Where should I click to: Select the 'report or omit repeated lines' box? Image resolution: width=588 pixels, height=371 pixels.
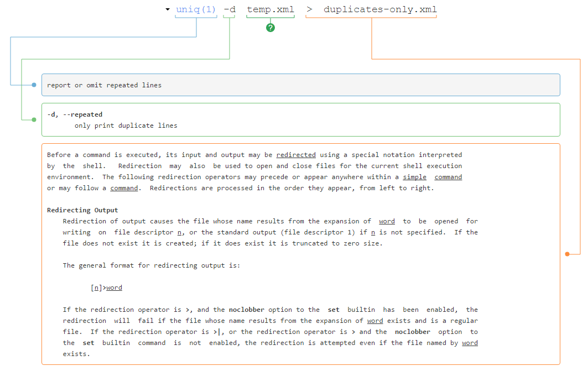(300, 85)
